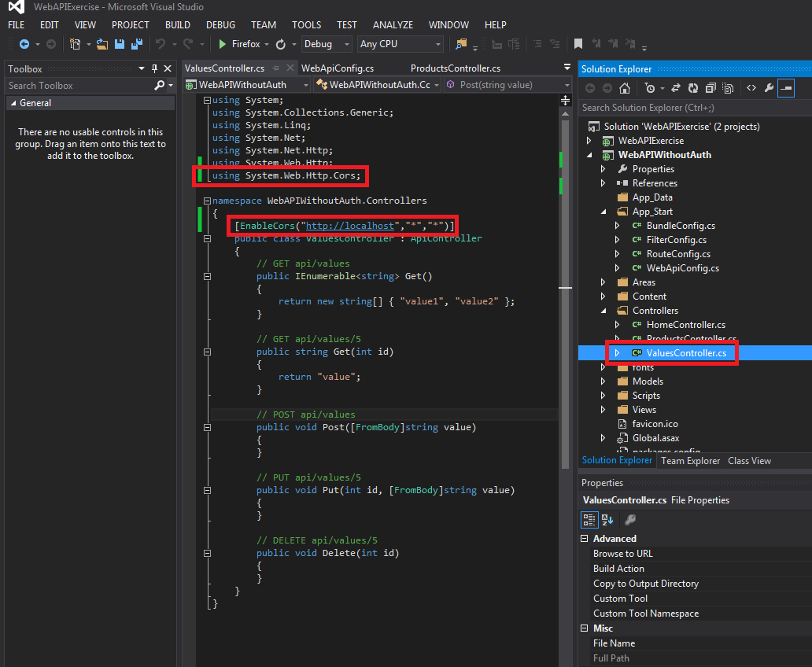Click the Find in Files toolbar icon
This screenshot has width=812, height=667.
(461, 45)
